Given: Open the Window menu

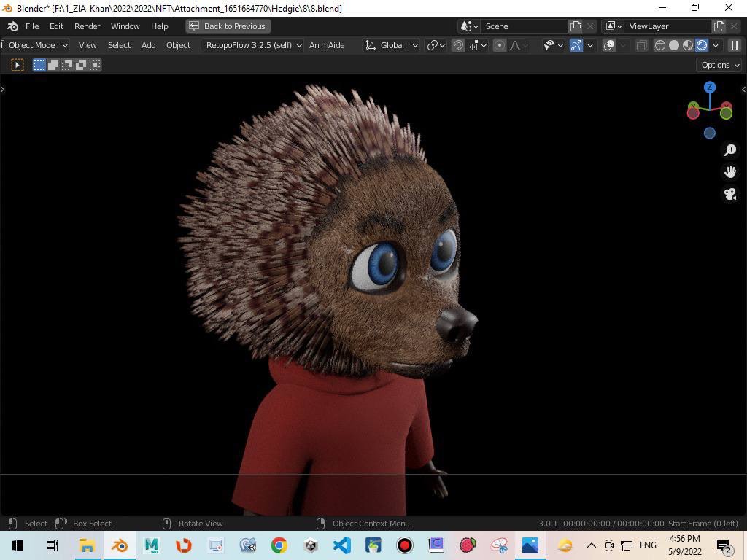Looking at the screenshot, I should click(x=125, y=26).
